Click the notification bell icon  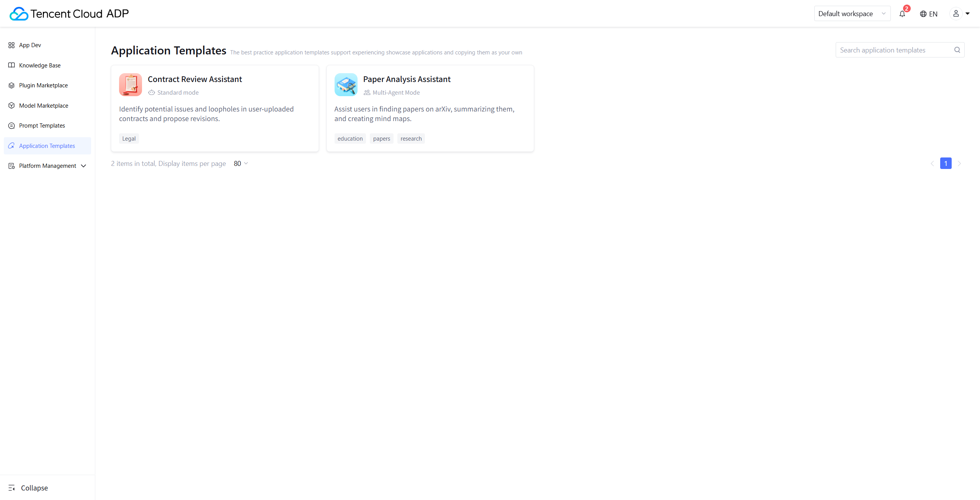pyautogui.click(x=902, y=14)
